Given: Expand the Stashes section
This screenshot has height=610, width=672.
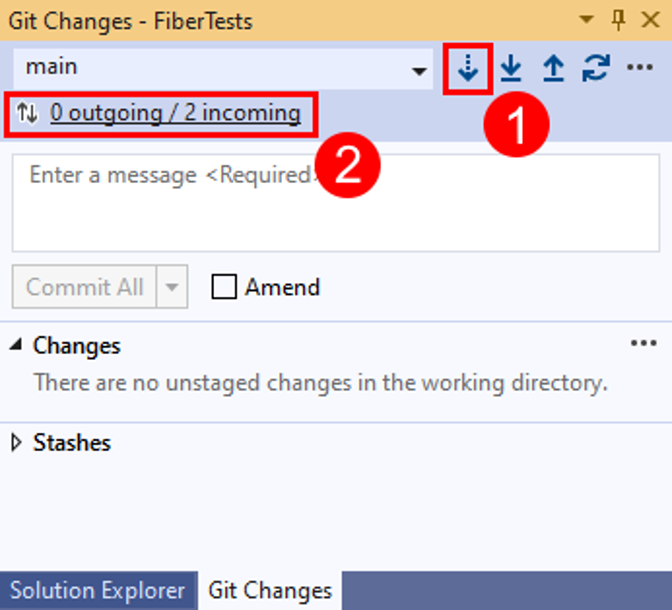Looking at the screenshot, I should (x=17, y=443).
